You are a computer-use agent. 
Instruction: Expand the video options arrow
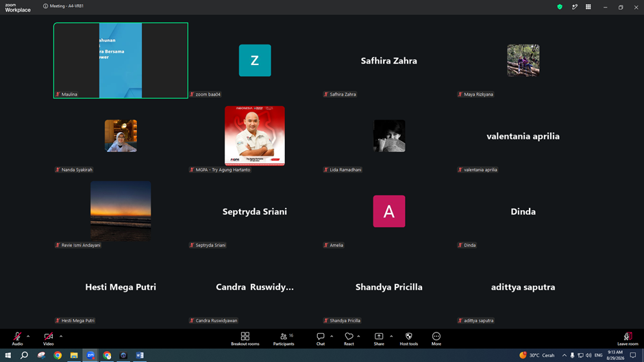pos(61,336)
